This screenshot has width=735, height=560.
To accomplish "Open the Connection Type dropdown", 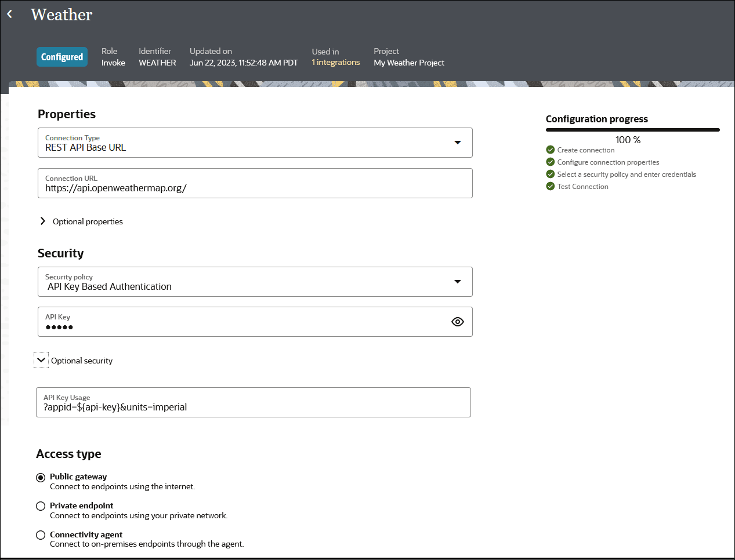I will [x=457, y=143].
